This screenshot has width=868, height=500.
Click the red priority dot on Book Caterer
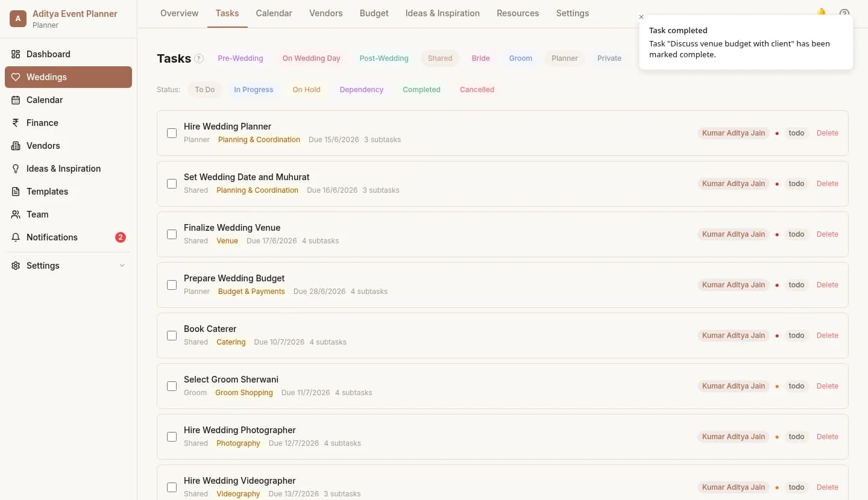point(777,336)
